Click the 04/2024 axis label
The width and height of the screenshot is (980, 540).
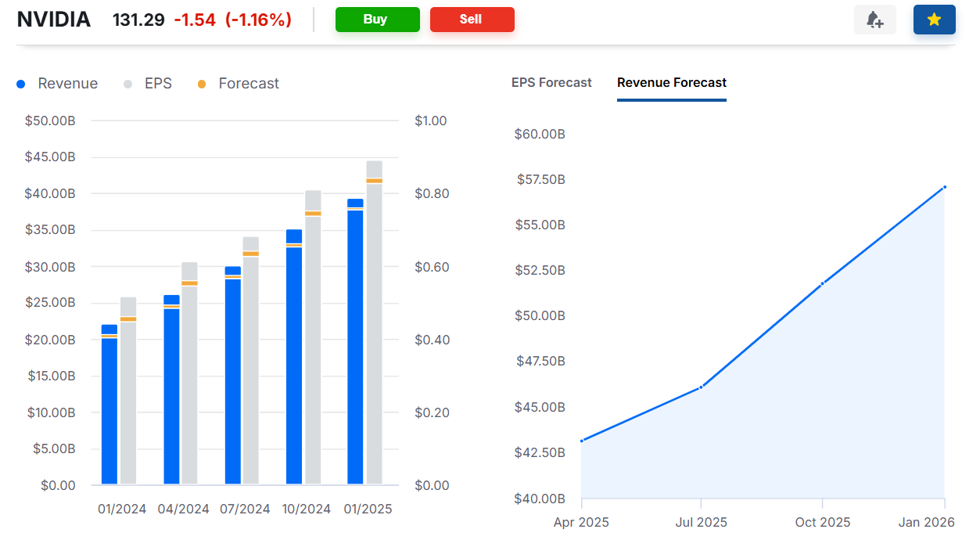coord(184,509)
